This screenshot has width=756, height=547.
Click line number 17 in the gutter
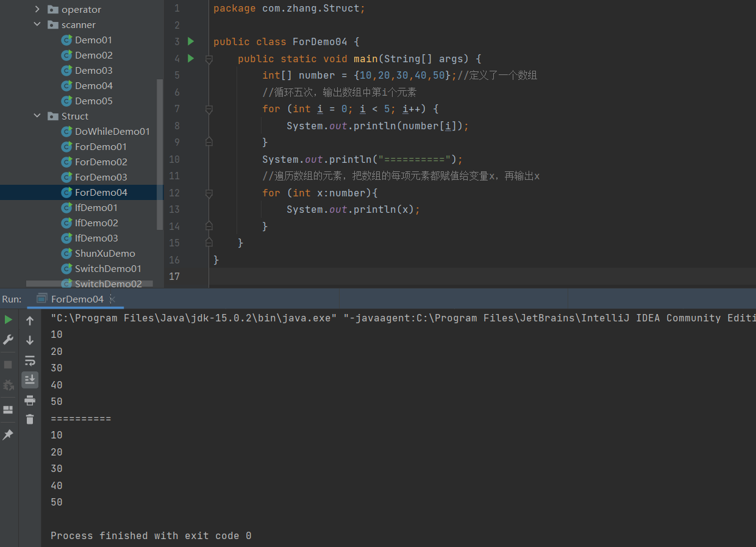click(x=174, y=277)
